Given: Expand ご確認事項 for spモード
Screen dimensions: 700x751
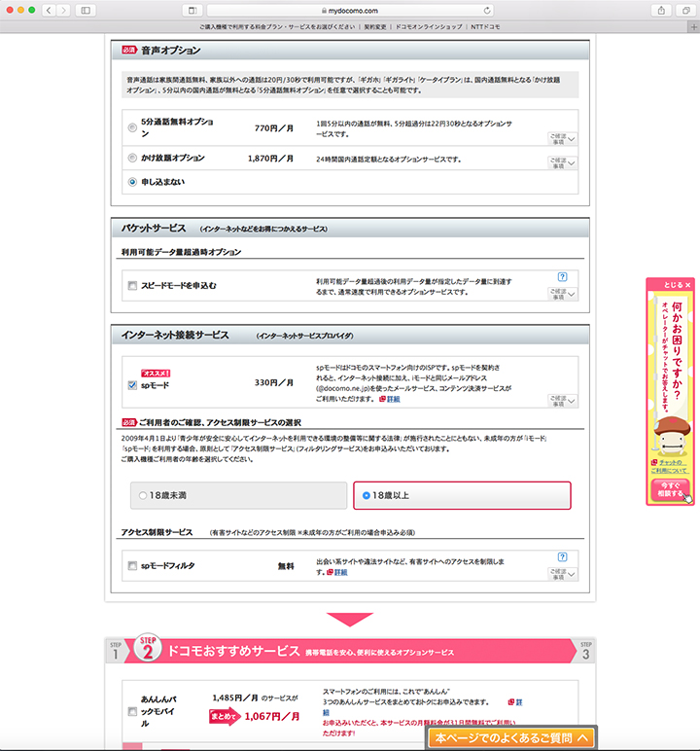Looking at the screenshot, I should tap(563, 401).
